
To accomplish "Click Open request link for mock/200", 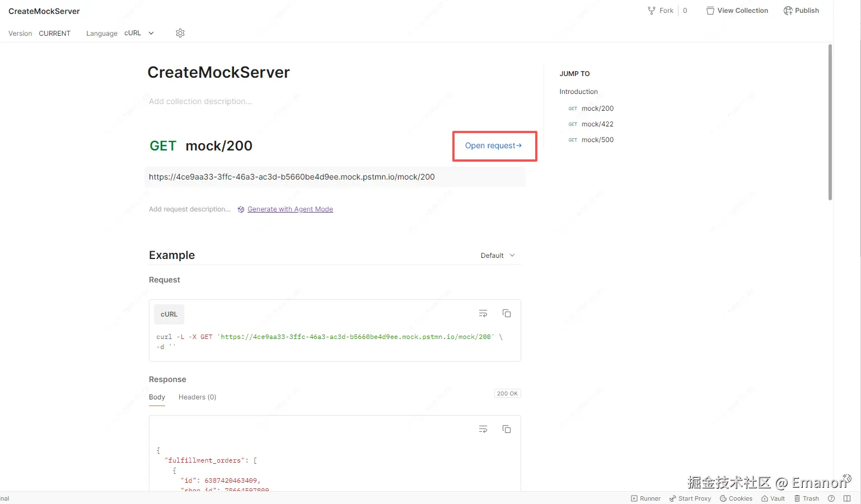I will tap(493, 145).
